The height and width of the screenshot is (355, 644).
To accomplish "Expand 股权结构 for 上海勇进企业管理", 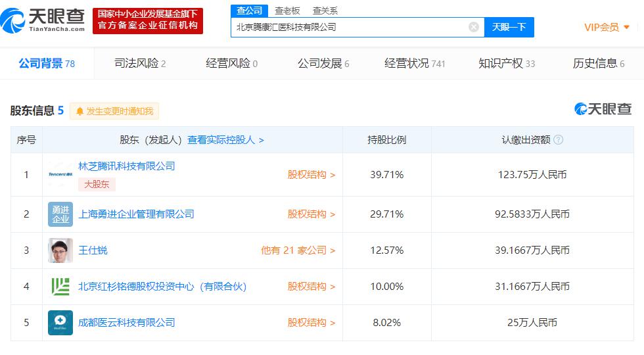I will (x=311, y=214).
